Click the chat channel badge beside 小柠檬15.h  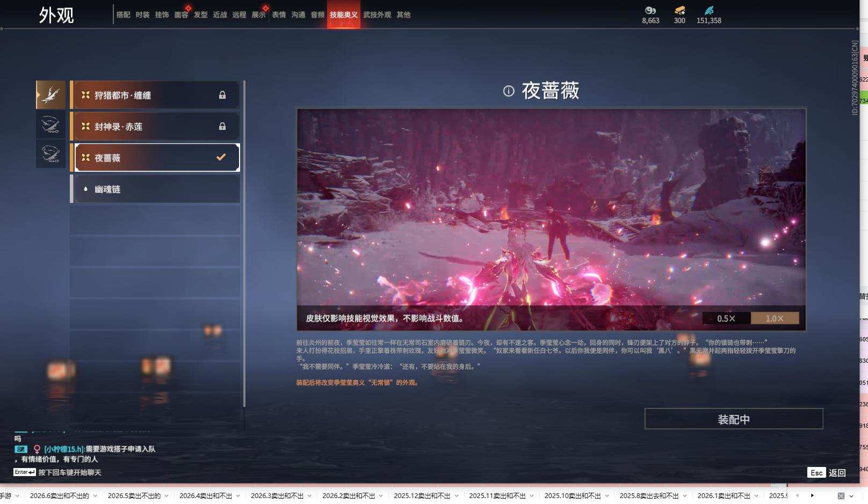click(21, 449)
